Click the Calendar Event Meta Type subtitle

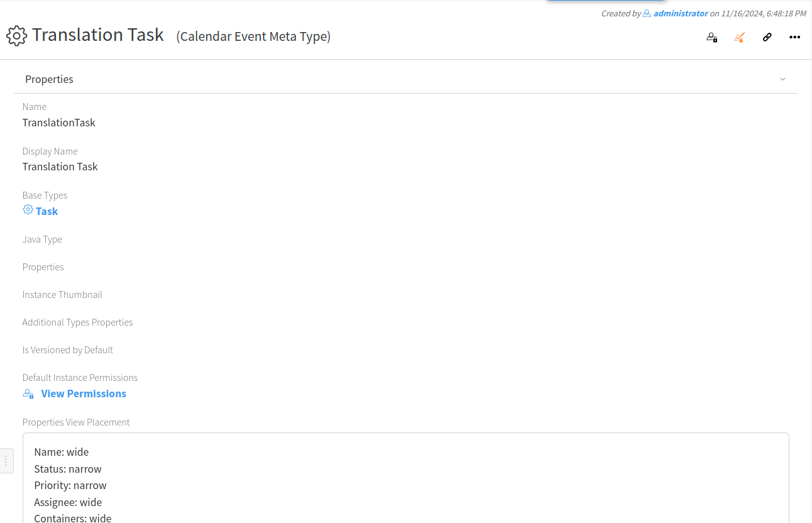coord(253,36)
